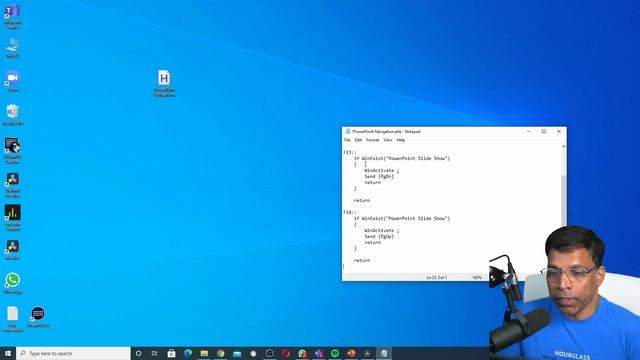Click the scrollbar up arrow in Notepad
The width and height of the screenshot is (640, 360).
click(564, 146)
